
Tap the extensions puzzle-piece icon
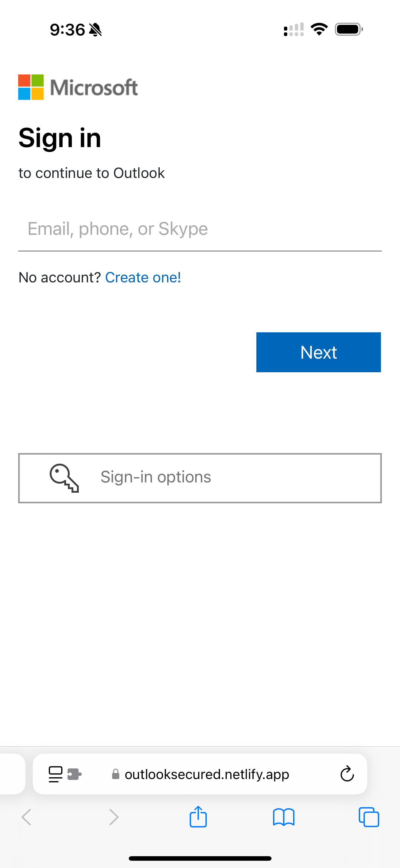click(75, 774)
